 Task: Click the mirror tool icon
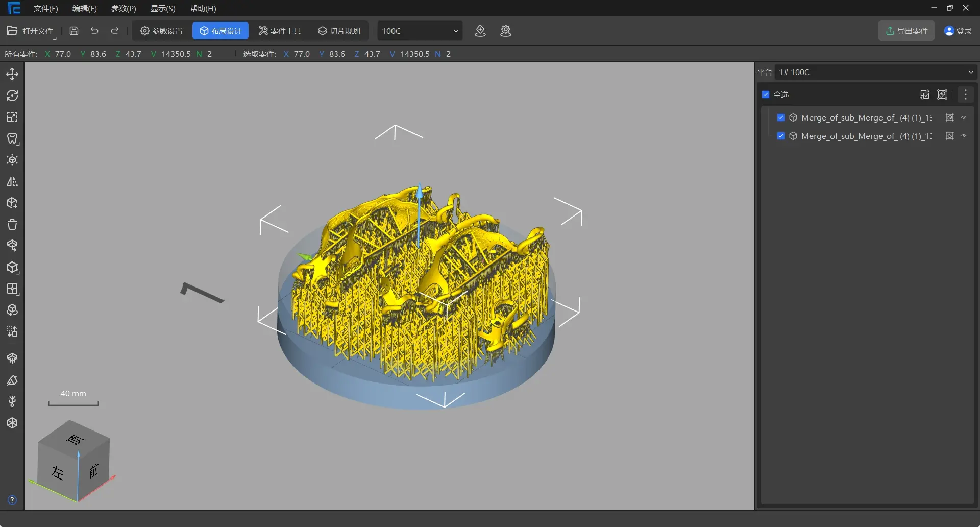coord(12,181)
